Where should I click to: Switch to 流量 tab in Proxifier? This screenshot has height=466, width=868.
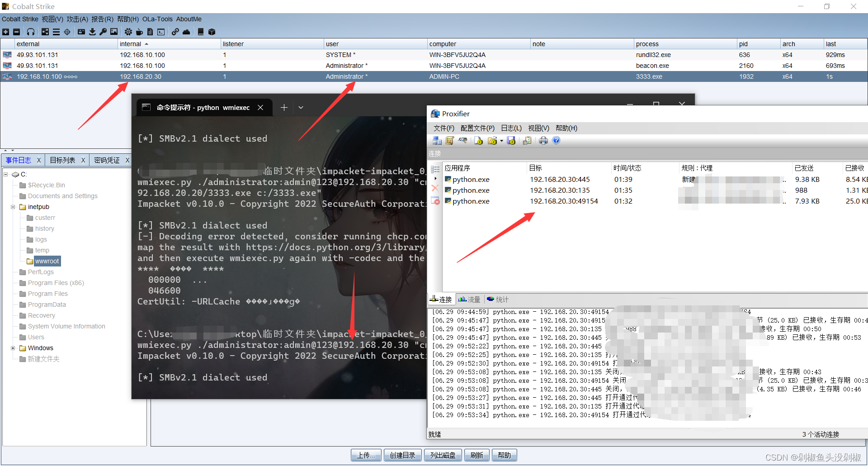pyautogui.click(x=469, y=300)
